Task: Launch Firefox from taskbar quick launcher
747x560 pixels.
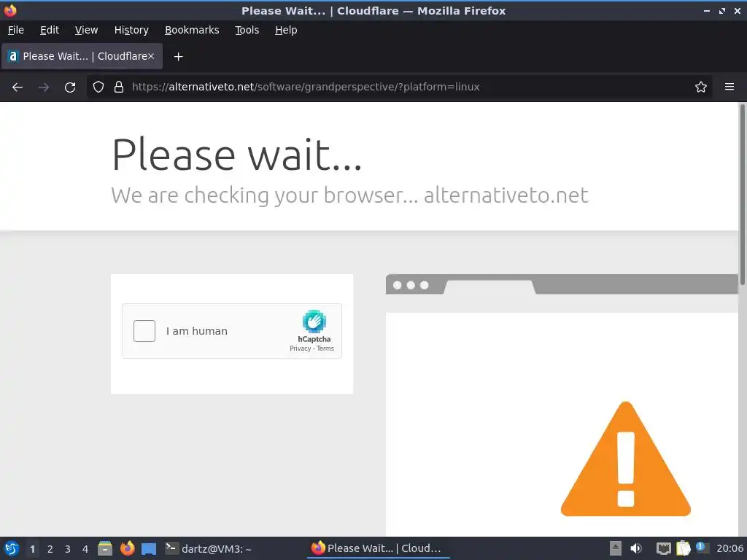Action: 127,548
